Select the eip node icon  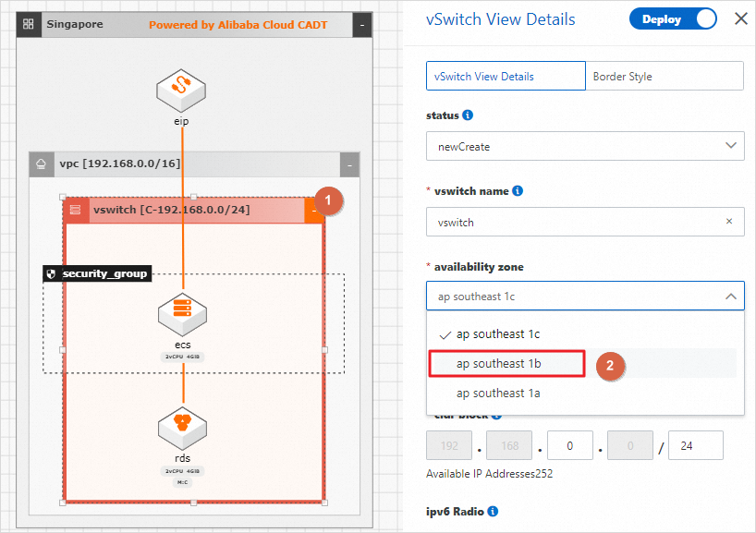pyautogui.click(x=181, y=91)
